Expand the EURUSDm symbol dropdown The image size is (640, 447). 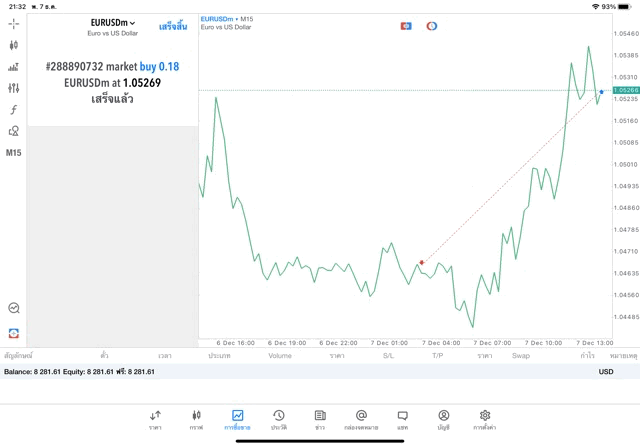click(x=113, y=23)
